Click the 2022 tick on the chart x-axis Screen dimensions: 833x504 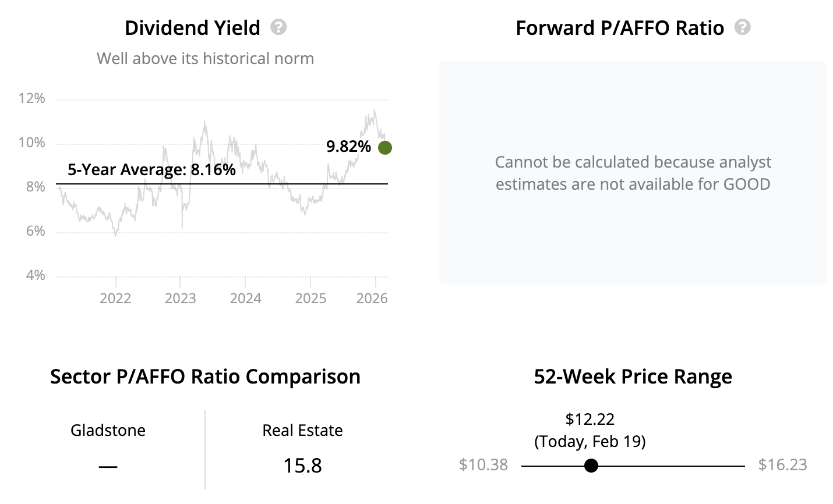(115, 299)
